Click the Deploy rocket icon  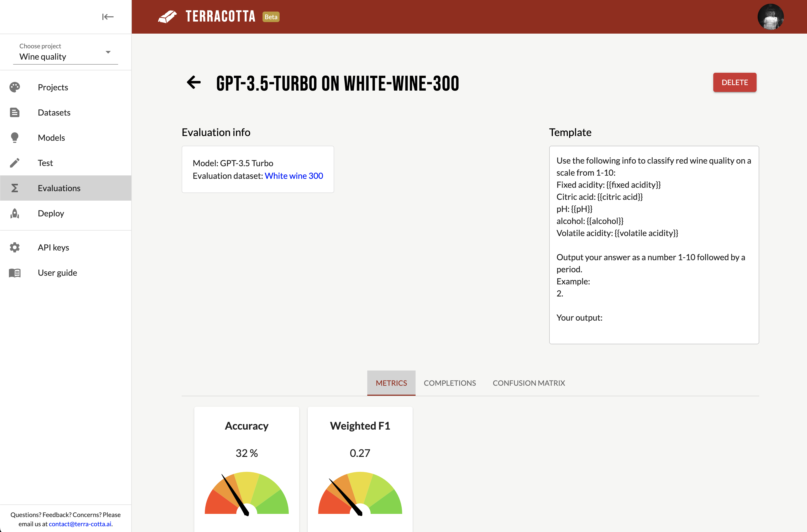pos(15,213)
